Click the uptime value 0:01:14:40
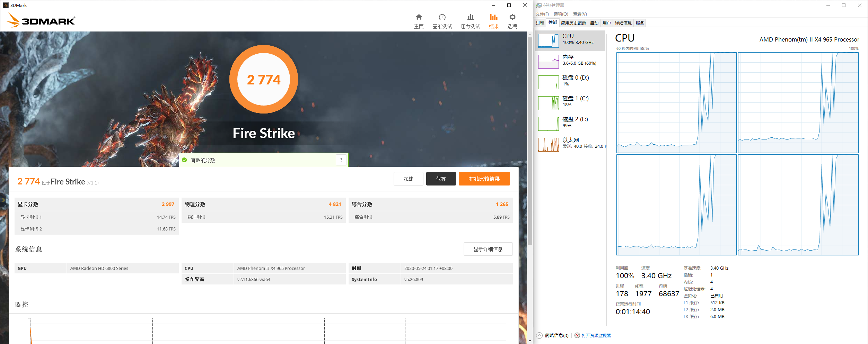Image resolution: width=868 pixels, height=344 pixels. [x=633, y=312]
